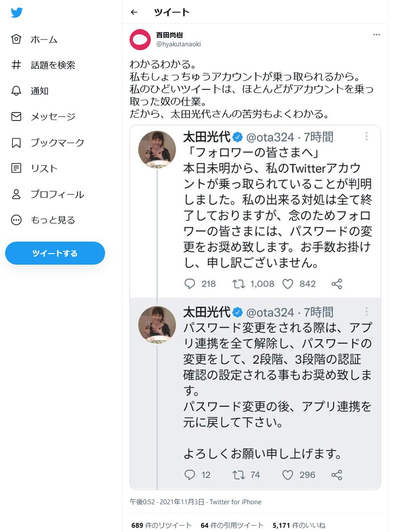This screenshot has width=399, height=532.
Task: Open more options for 百田尚樹's tweet
Action: click(377, 35)
